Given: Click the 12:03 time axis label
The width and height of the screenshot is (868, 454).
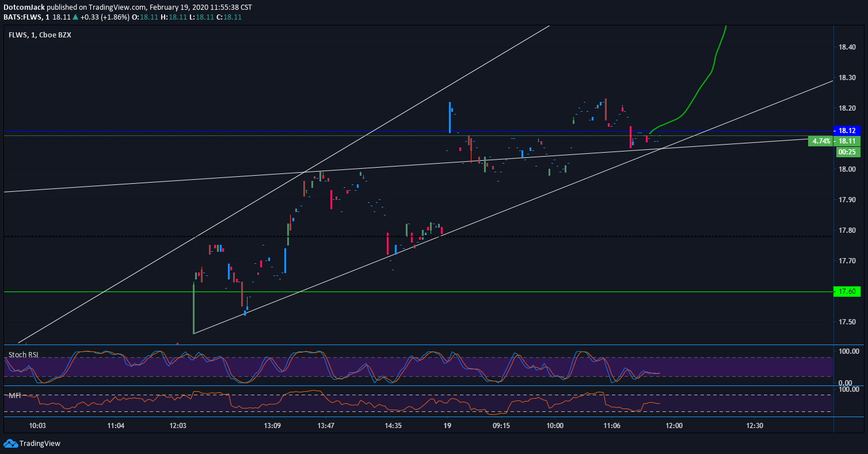Looking at the screenshot, I should click(x=178, y=426).
